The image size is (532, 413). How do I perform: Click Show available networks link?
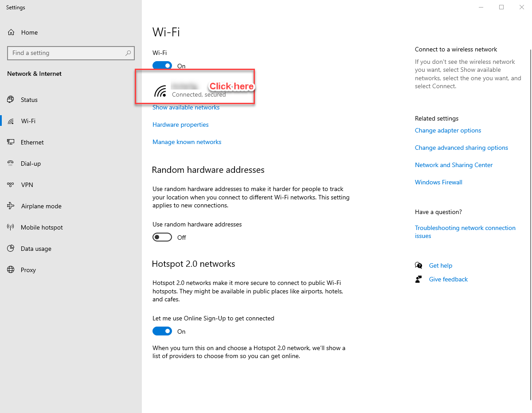click(x=186, y=107)
